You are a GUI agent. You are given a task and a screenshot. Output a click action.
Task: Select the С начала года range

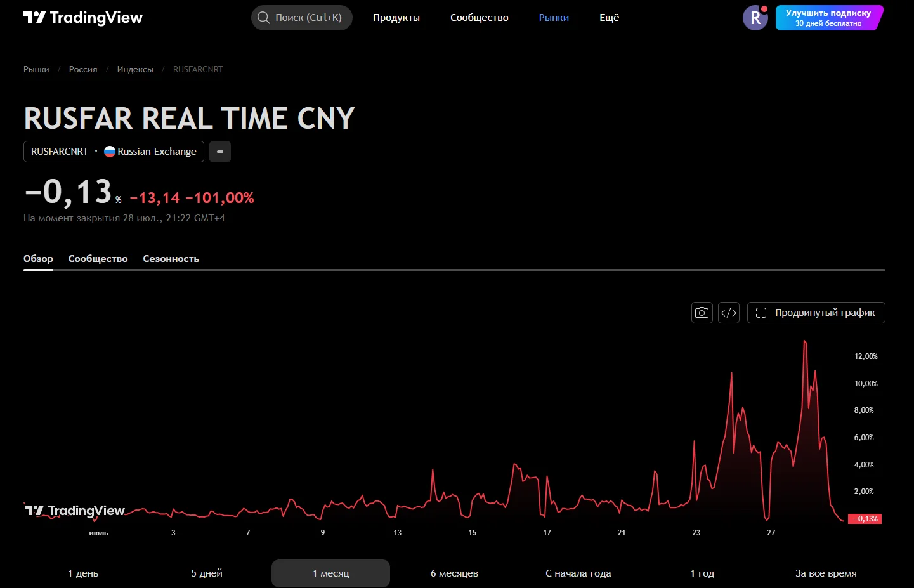pyautogui.click(x=578, y=573)
